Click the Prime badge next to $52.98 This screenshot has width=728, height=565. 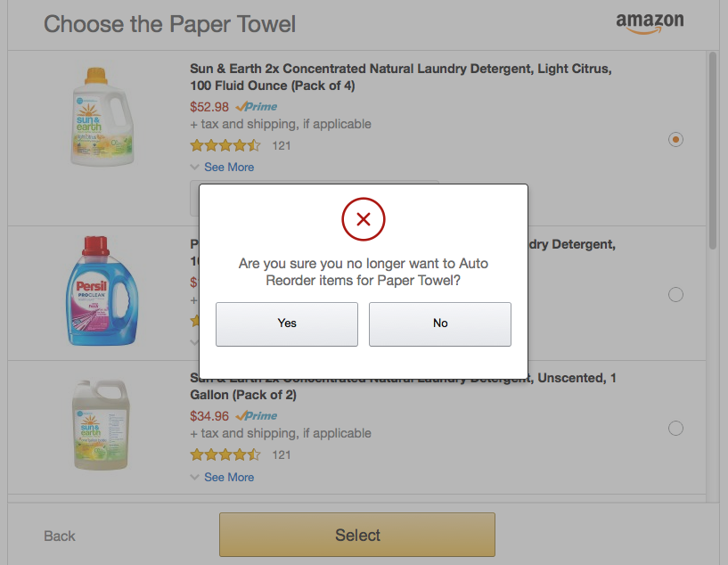257,107
